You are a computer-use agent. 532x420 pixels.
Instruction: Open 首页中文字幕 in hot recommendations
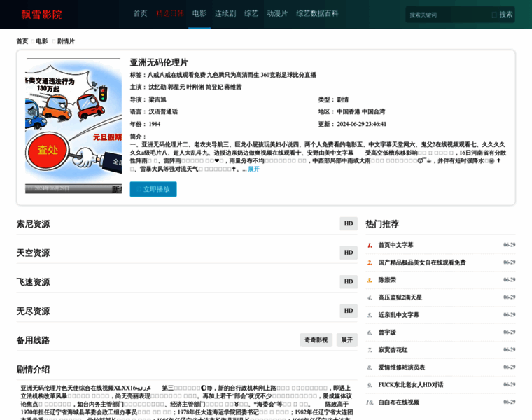click(395, 245)
